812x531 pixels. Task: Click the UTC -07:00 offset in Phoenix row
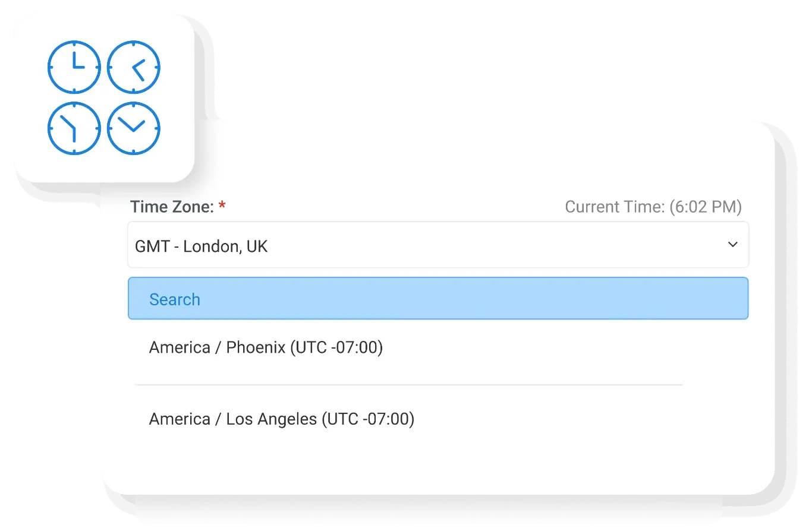tap(336, 347)
